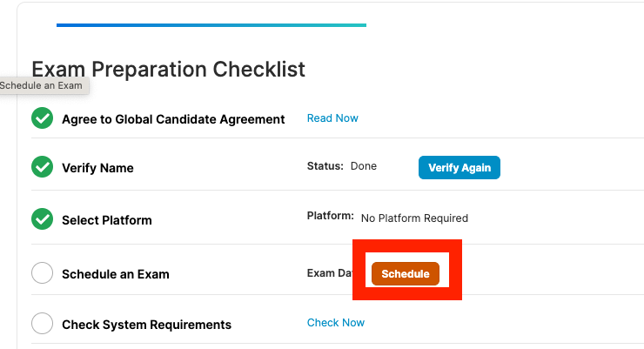
Task: Click the green checkmark beside Global Candidate Agreement
Action: pos(43,118)
